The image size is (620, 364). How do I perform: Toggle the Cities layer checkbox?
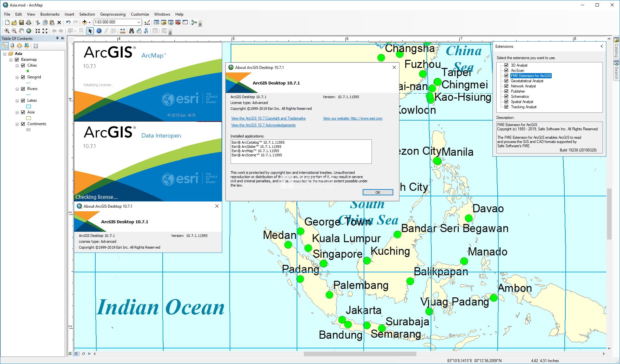[x=23, y=65]
